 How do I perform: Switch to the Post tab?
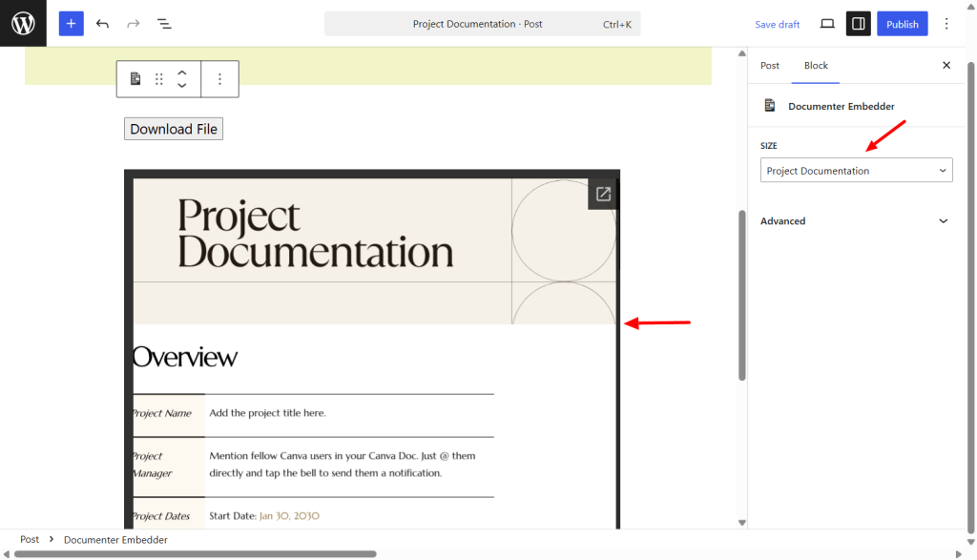coord(769,65)
